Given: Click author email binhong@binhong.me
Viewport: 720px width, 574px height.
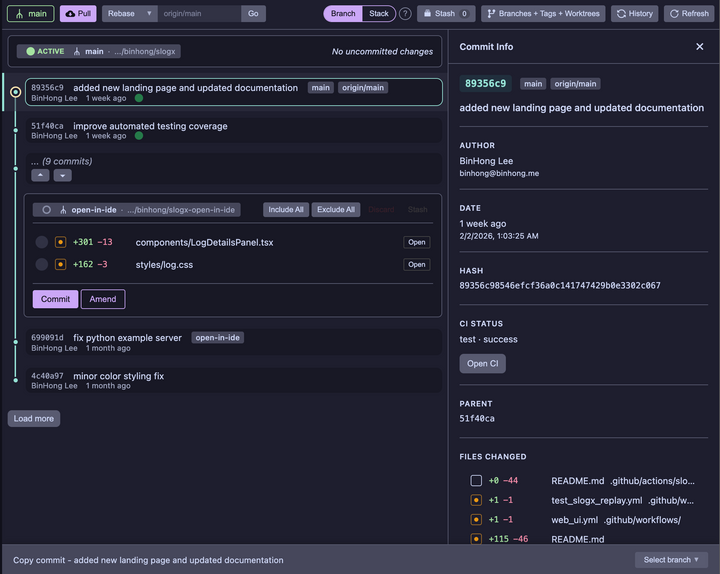Looking at the screenshot, I should (x=499, y=174).
